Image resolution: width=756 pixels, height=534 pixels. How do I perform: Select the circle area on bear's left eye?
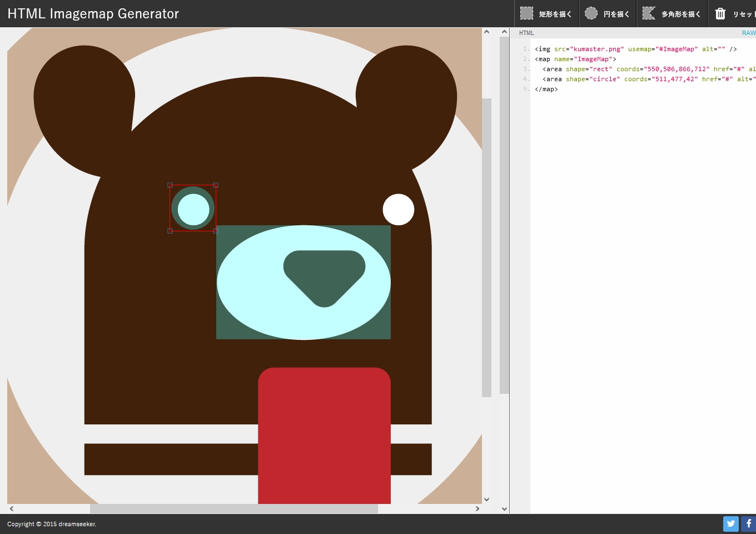pos(193,209)
